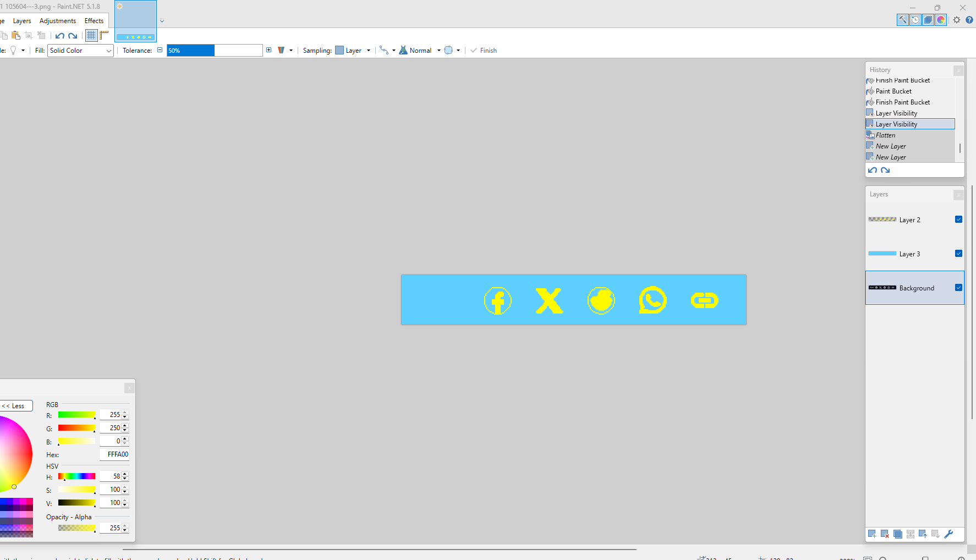Click the Undo arrow in the toolbar
The image size is (976, 560).
60,36
